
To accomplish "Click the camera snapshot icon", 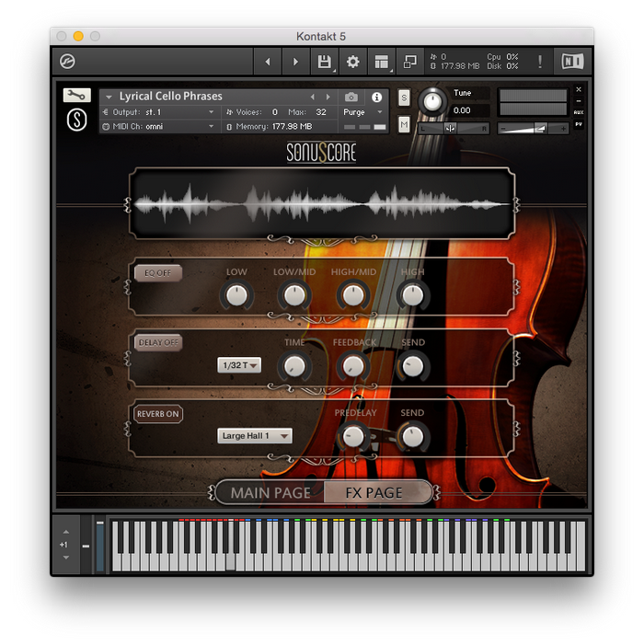I will pos(351,97).
